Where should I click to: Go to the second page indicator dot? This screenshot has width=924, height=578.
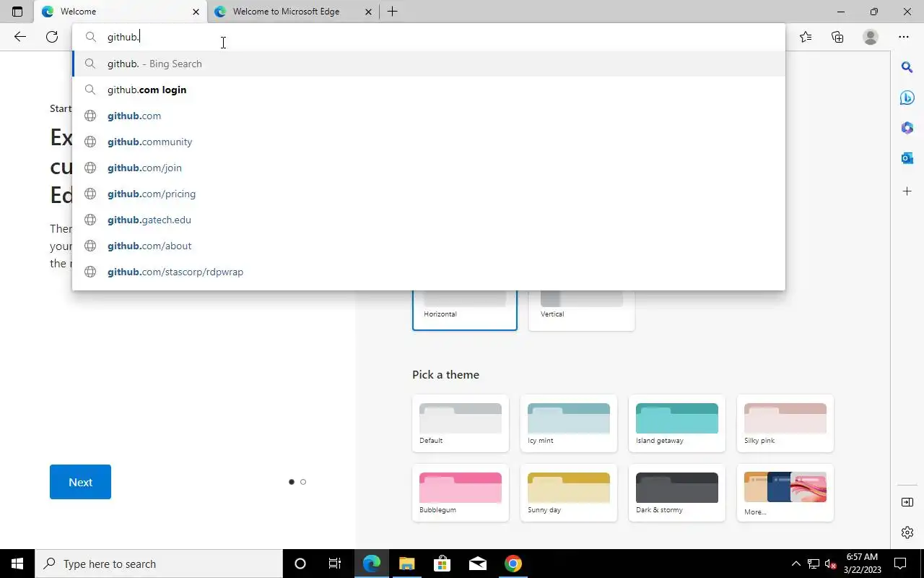pyautogui.click(x=303, y=482)
